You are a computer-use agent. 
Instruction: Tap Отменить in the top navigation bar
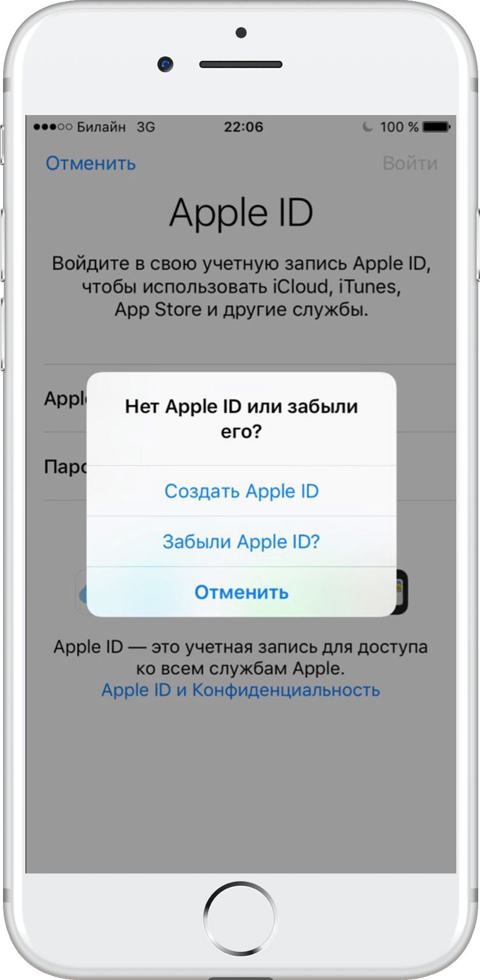[91, 163]
